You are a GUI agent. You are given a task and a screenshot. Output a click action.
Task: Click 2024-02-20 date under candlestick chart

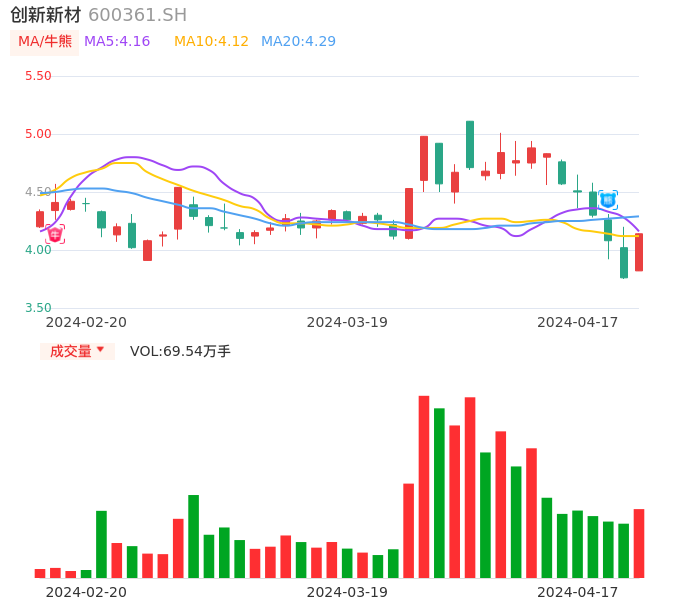86,322
